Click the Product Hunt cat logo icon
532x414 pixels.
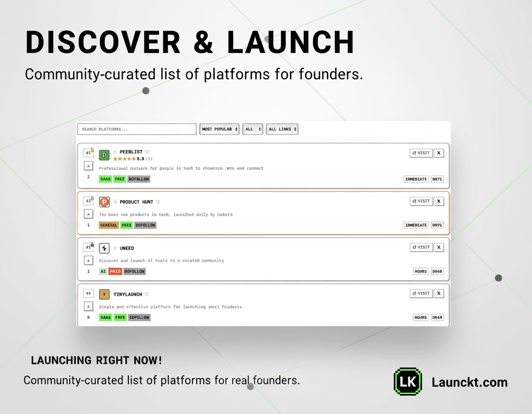(104, 202)
